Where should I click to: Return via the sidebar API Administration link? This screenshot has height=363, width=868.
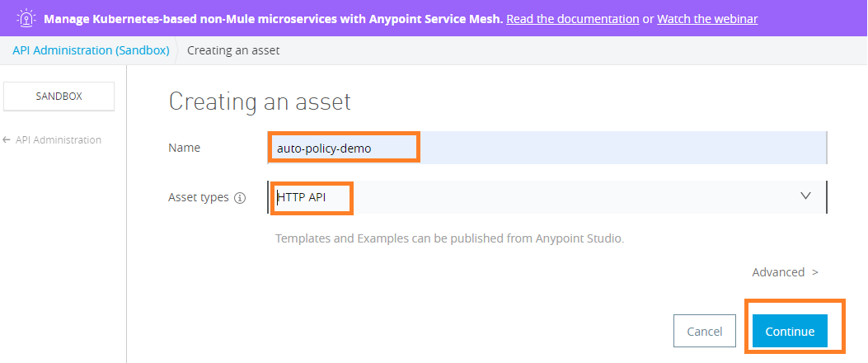click(59, 140)
